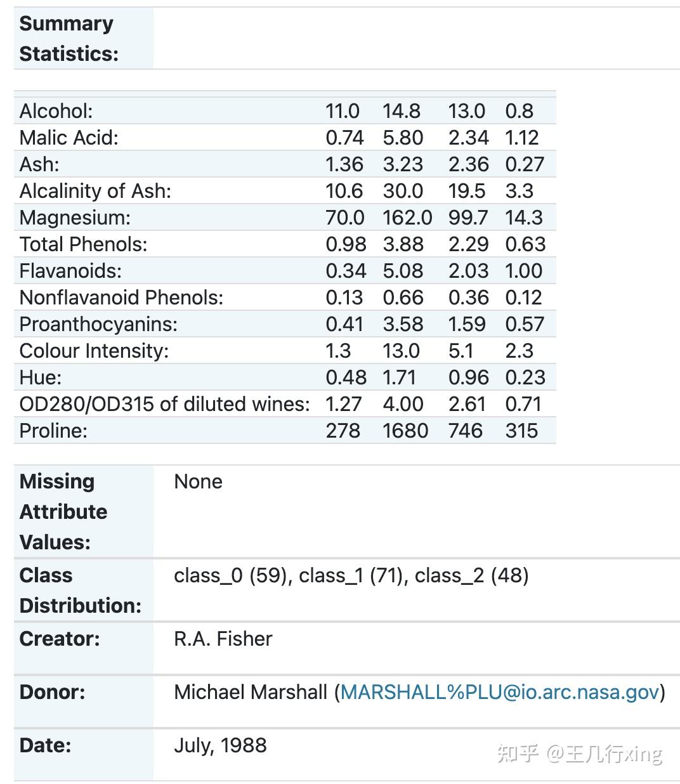
Task: Click the class_1 (71) text
Action: [x=351, y=575]
